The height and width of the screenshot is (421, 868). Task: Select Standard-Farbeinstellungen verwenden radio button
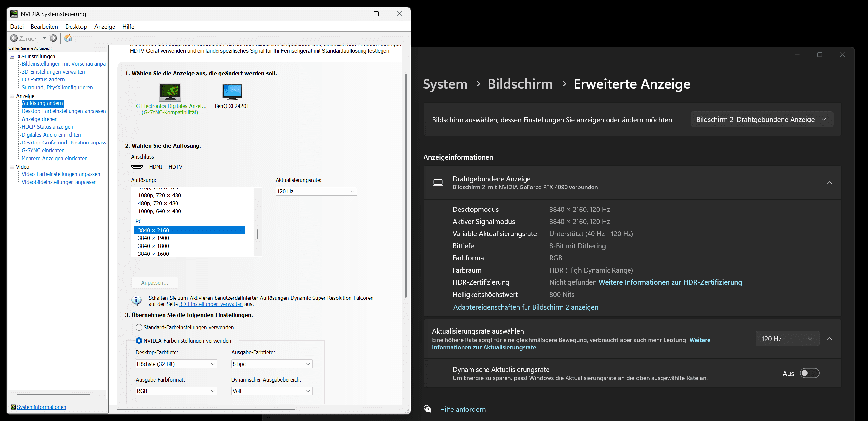coord(139,327)
